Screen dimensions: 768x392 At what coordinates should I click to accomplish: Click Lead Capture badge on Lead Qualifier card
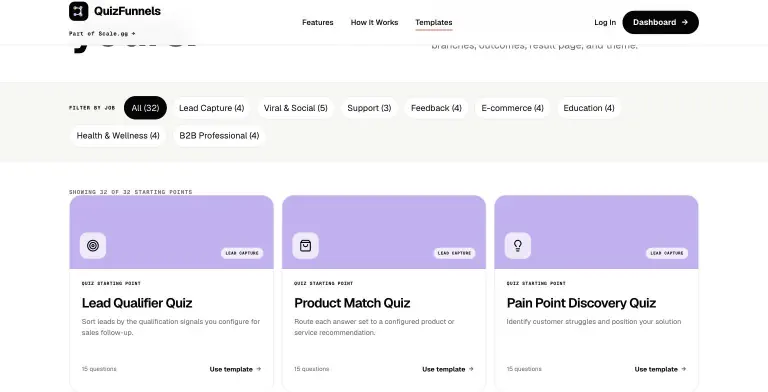242,253
